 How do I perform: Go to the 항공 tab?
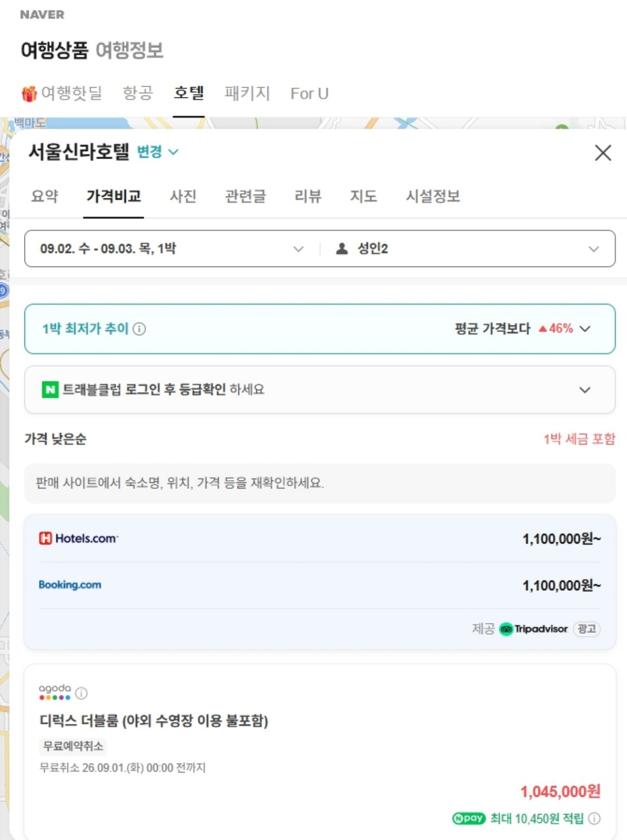138,93
